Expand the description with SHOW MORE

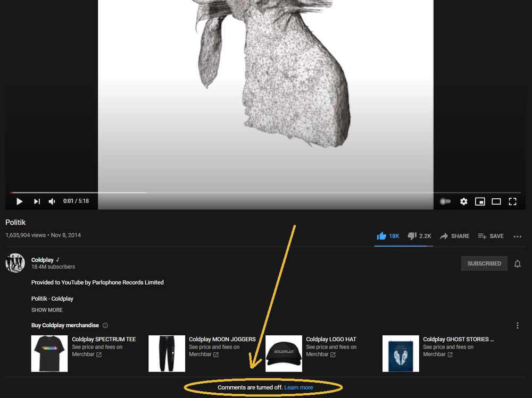[47, 310]
